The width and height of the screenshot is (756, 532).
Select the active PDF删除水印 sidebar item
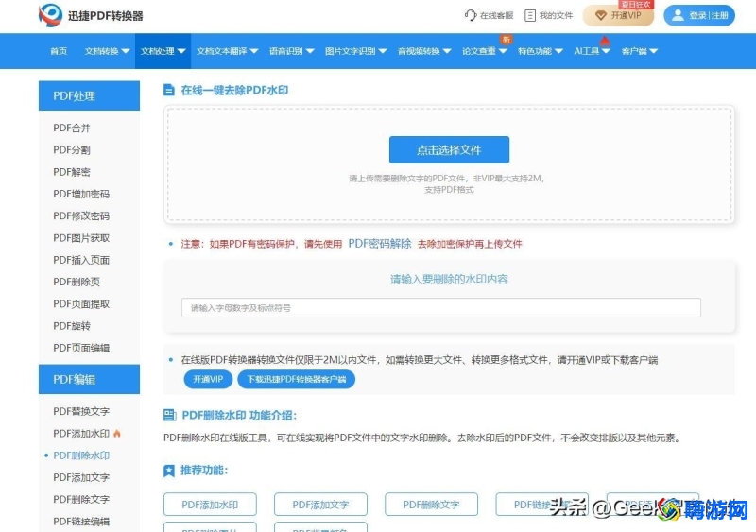click(81, 455)
